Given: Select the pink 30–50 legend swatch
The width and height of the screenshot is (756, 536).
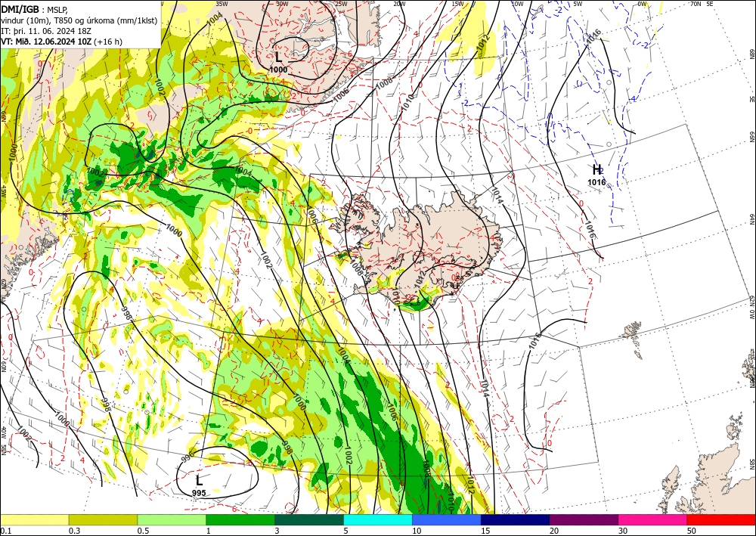Looking at the screenshot, I should pyautogui.click(x=653, y=519).
